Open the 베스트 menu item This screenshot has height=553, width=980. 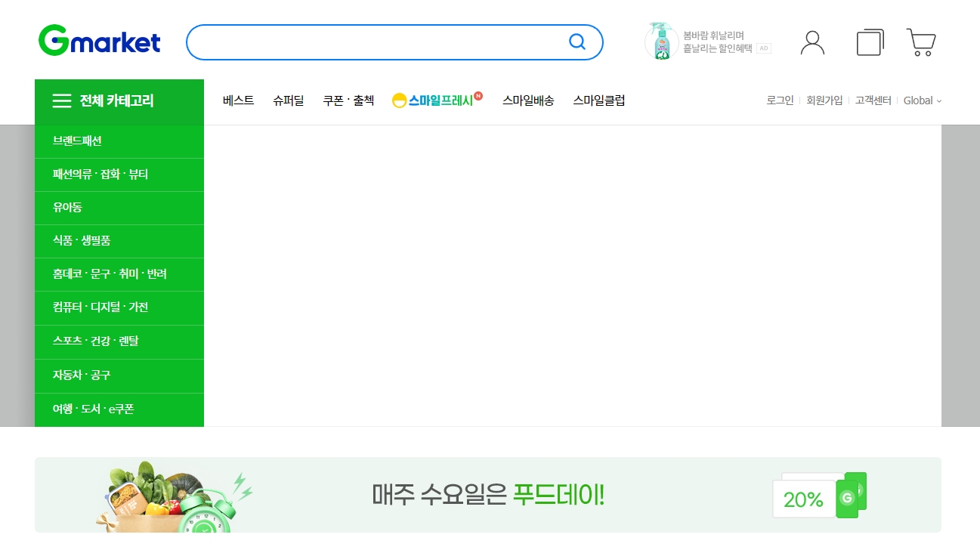(x=238, y=100)
